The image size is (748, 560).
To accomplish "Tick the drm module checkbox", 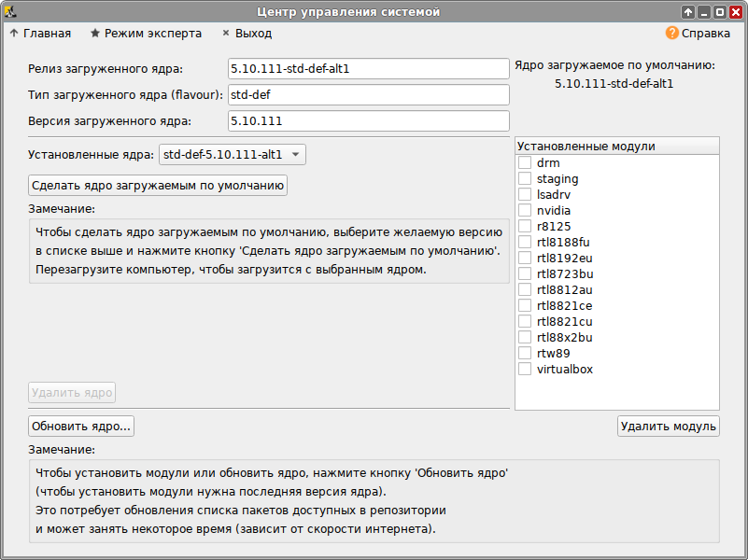I will pyautogui.click(x=525, y=163).
